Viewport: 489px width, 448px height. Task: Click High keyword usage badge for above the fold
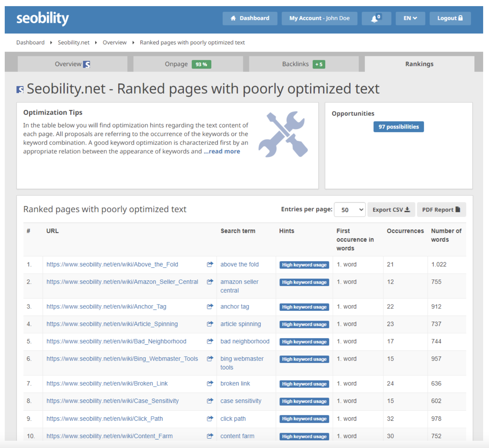pos(304,265)
